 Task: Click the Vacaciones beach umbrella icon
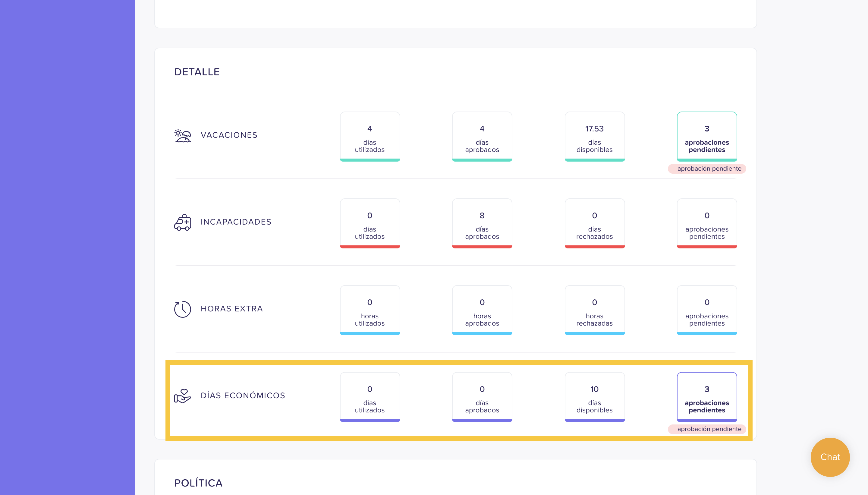click(183, 136)
